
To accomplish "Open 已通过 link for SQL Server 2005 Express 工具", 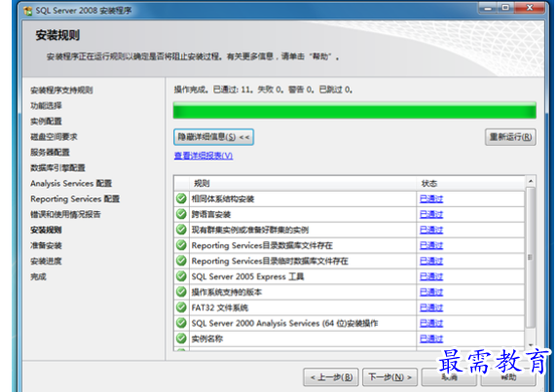I will [431, 276].
